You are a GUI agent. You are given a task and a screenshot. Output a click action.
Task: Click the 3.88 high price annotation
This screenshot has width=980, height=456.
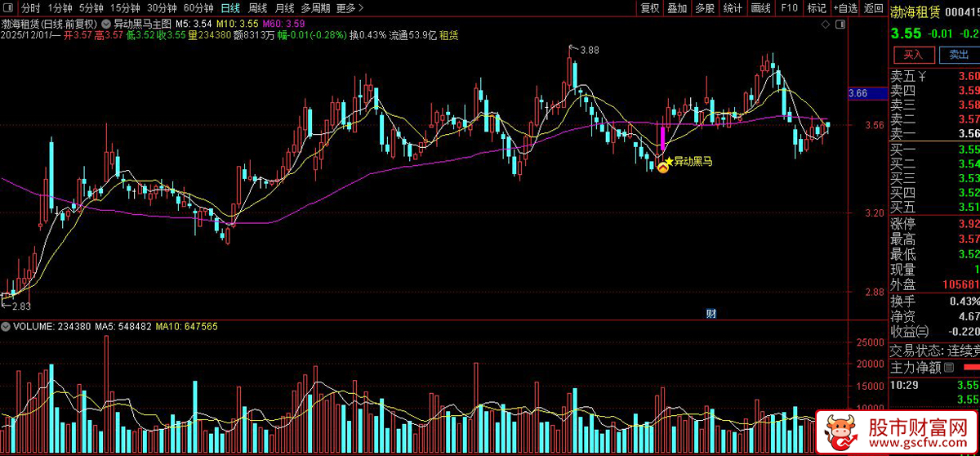click(x=589, y=50)
